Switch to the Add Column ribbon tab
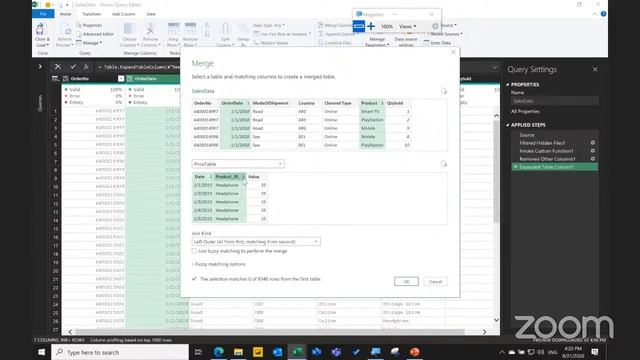 123,14
